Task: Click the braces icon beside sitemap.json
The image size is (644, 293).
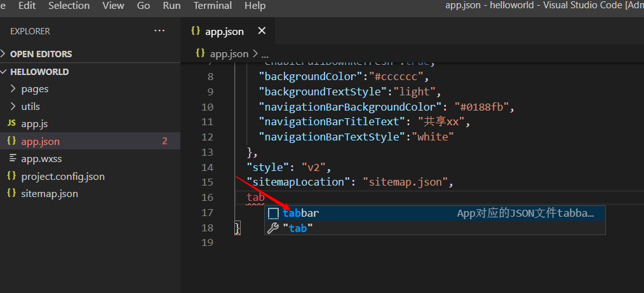Action: point(12,193)
